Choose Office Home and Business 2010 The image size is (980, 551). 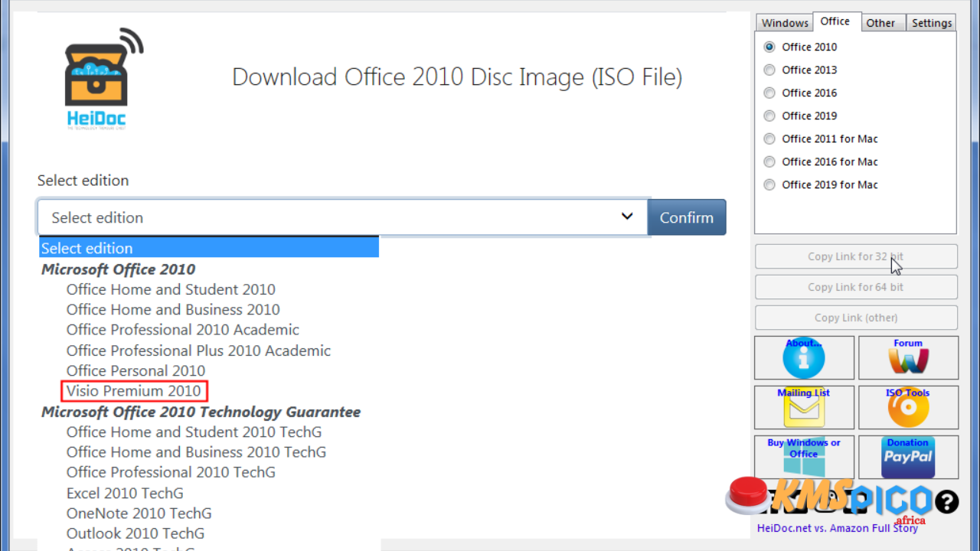173,309
